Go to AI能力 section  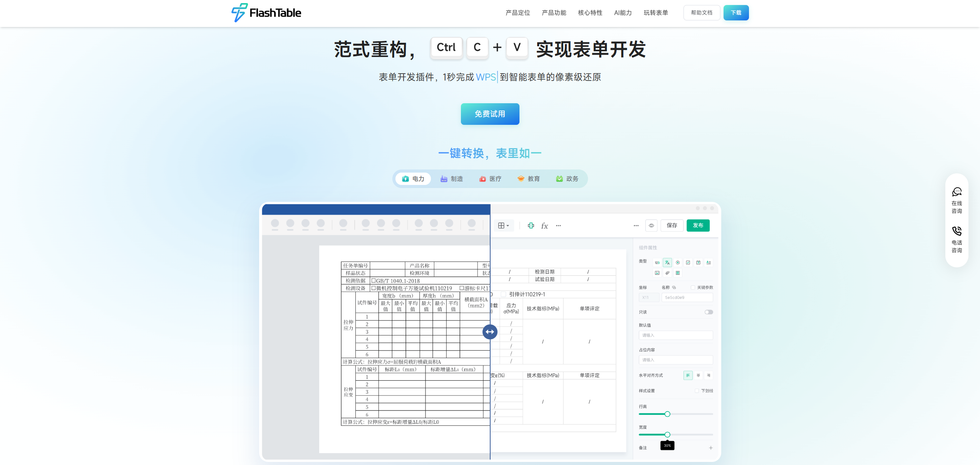(x=623, y=13)
